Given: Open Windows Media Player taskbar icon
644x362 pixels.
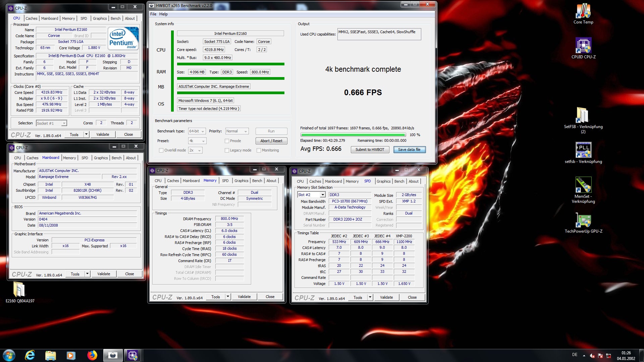Looking at the screenshot, I should coord(71,355).
